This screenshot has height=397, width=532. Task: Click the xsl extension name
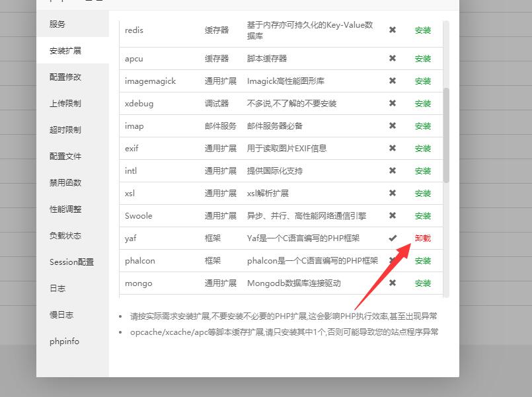130,194
